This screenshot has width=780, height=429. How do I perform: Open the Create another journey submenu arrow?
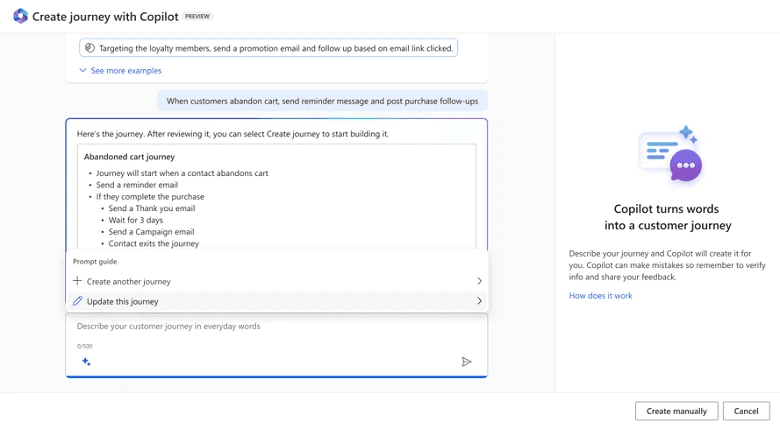479,281
